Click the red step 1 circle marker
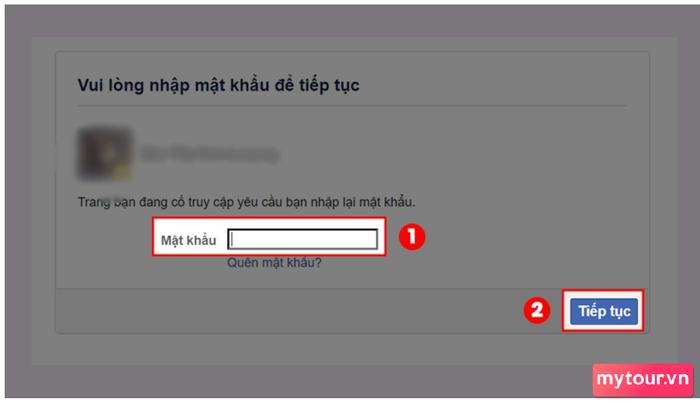Image resolution: width=700 pixels, height=405 pixels. [412, 237]
